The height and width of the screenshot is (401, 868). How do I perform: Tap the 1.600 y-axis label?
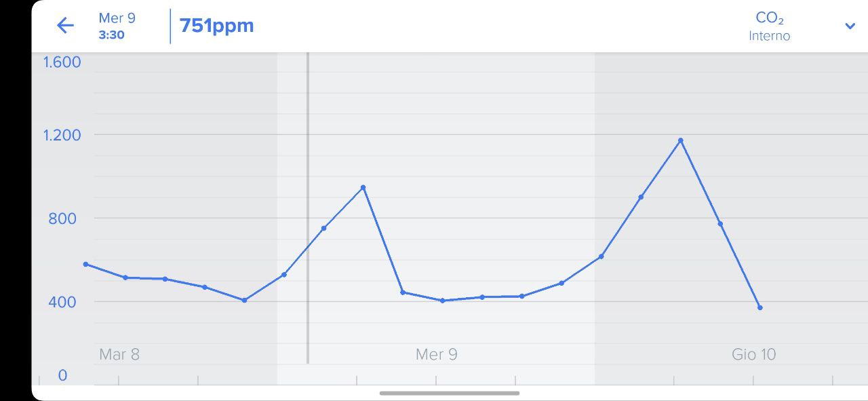(x=62, y=62)
